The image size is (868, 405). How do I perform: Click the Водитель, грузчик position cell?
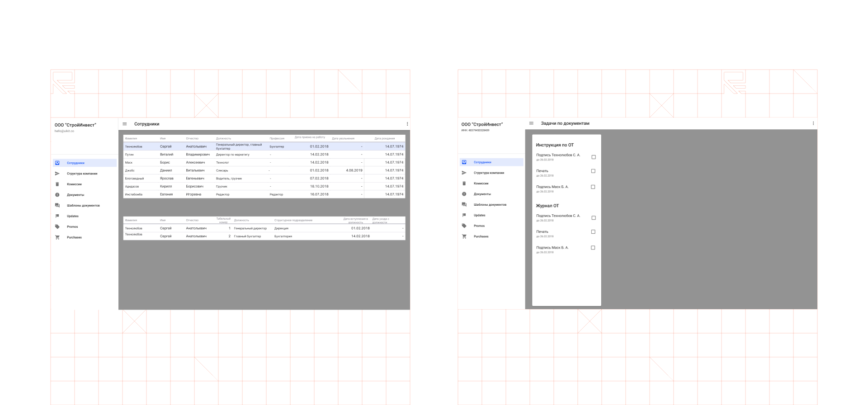[x=229, y=179]
